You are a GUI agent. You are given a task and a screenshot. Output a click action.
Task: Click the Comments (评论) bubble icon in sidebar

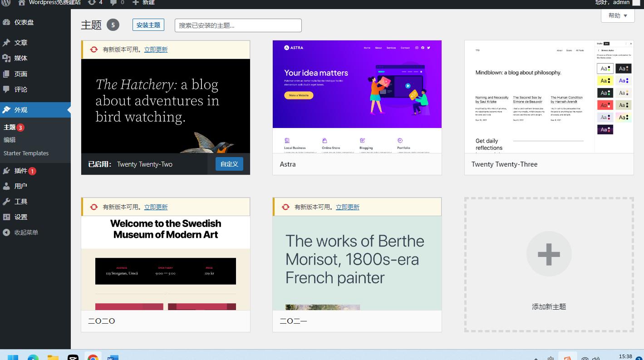coord(6,89)
